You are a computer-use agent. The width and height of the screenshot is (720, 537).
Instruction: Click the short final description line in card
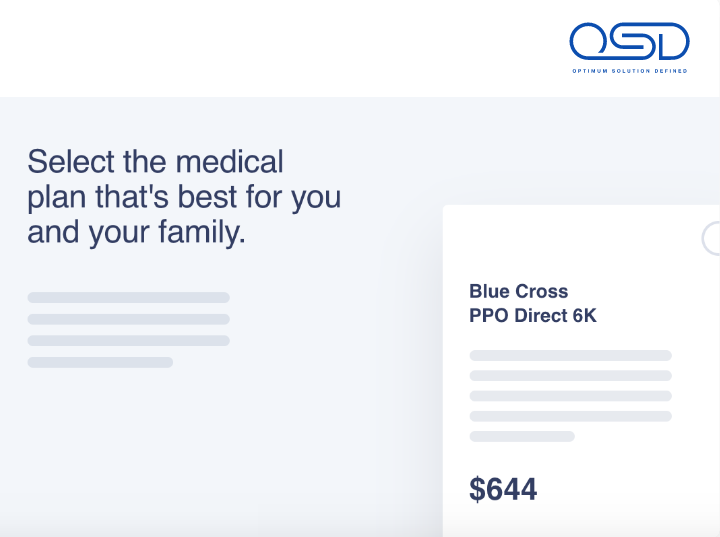522,436
